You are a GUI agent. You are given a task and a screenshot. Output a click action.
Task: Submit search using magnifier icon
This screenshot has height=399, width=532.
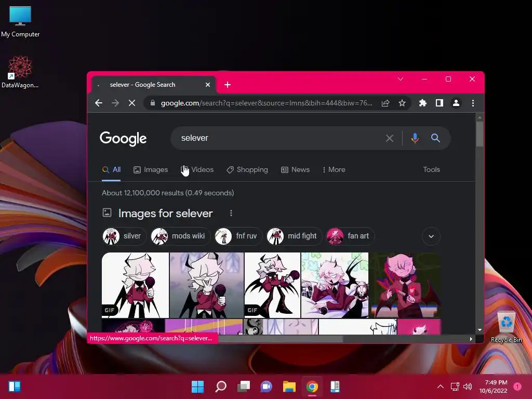436,138
